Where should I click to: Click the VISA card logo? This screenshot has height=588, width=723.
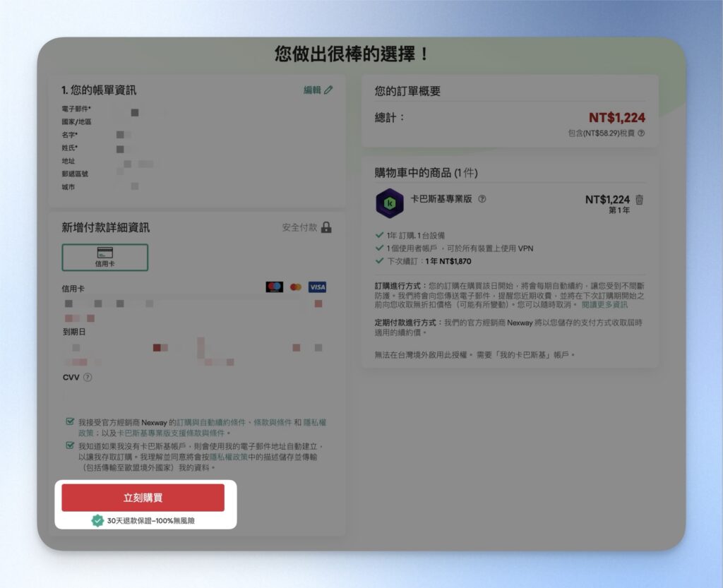point(317,287)
